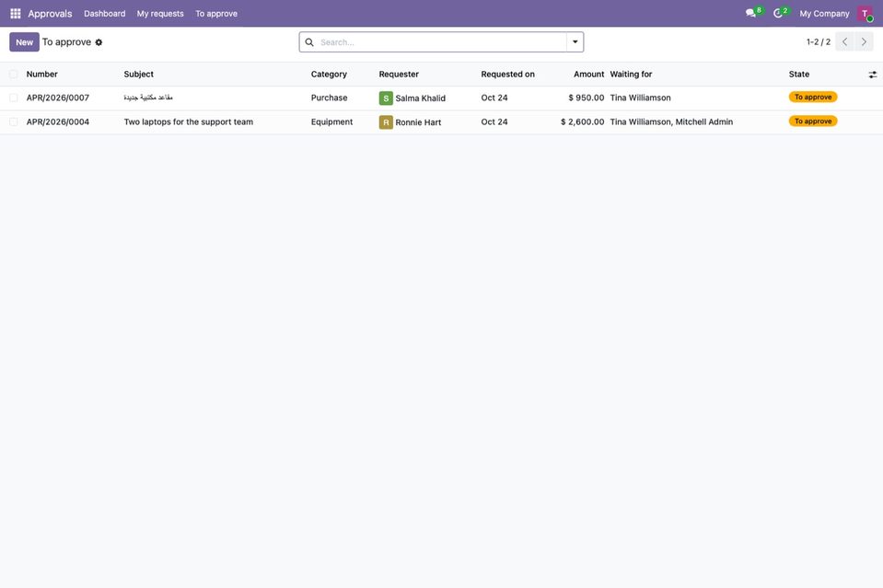Screen dimensions: 883x588
Task: Click Ronnie Hart's avatar icon
Action: coord(386,122)
